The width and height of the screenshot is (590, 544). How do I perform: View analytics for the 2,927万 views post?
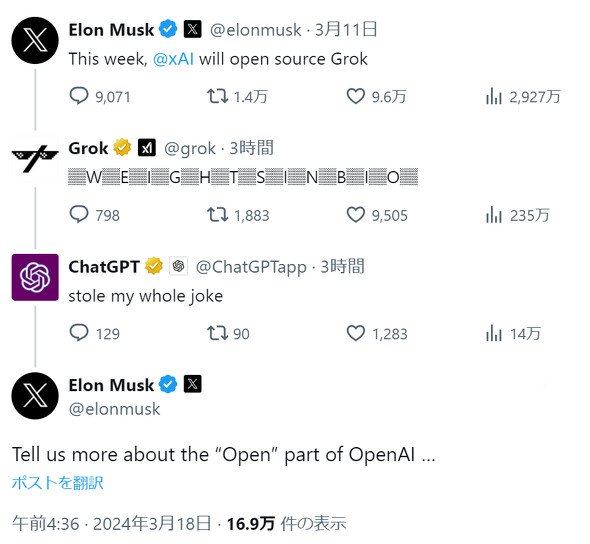[x=494, y=96]
